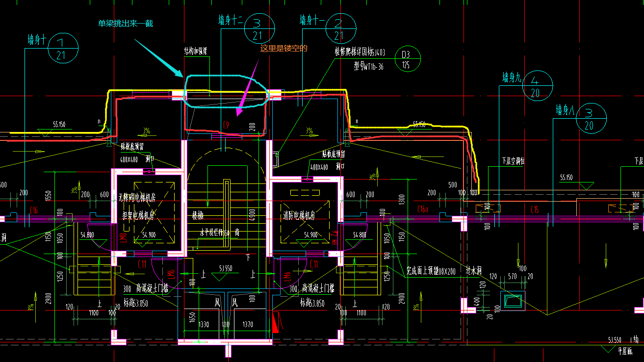
Task: Click the 53.550 landing elevation value
Action: tap(225, 269)
